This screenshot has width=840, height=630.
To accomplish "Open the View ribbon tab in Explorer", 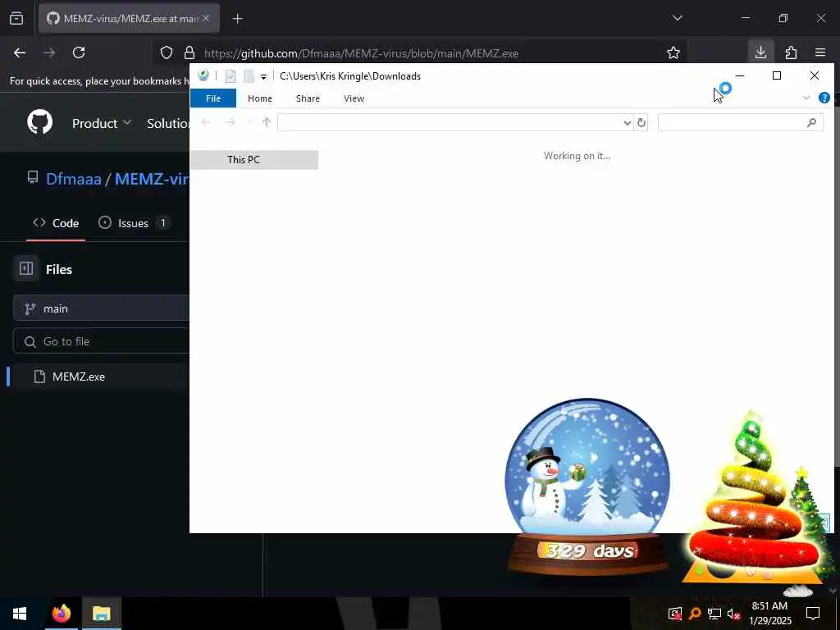I will (x=354, y=98).
